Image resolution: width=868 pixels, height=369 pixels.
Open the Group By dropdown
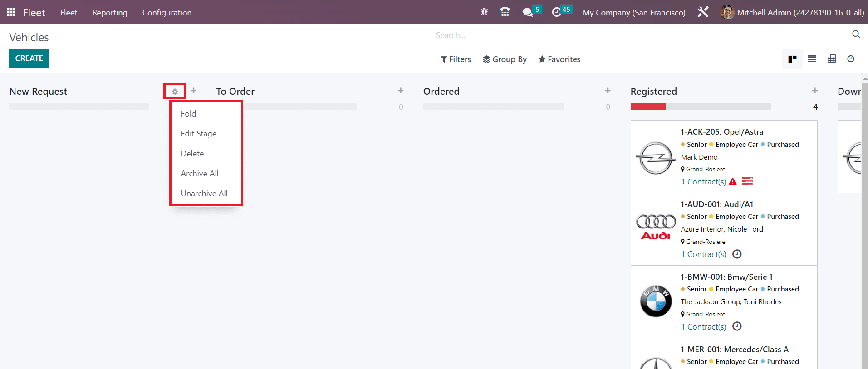click(x=505, y=59)
